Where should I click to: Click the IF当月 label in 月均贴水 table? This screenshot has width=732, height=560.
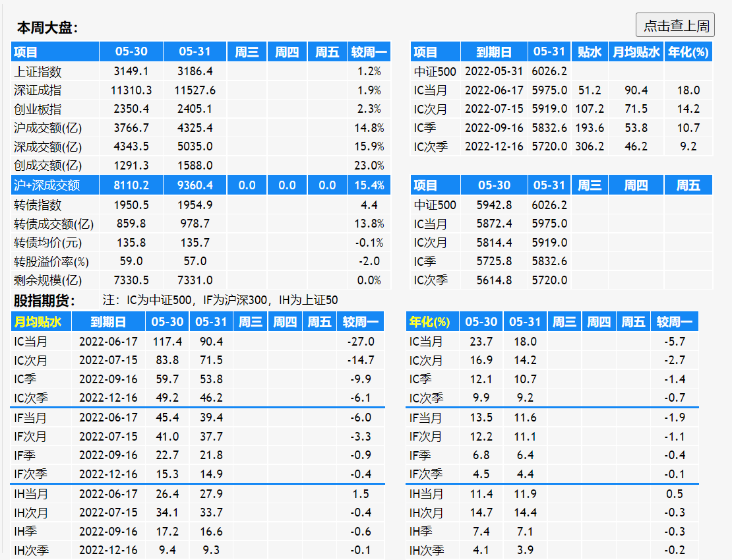[30, 418]
